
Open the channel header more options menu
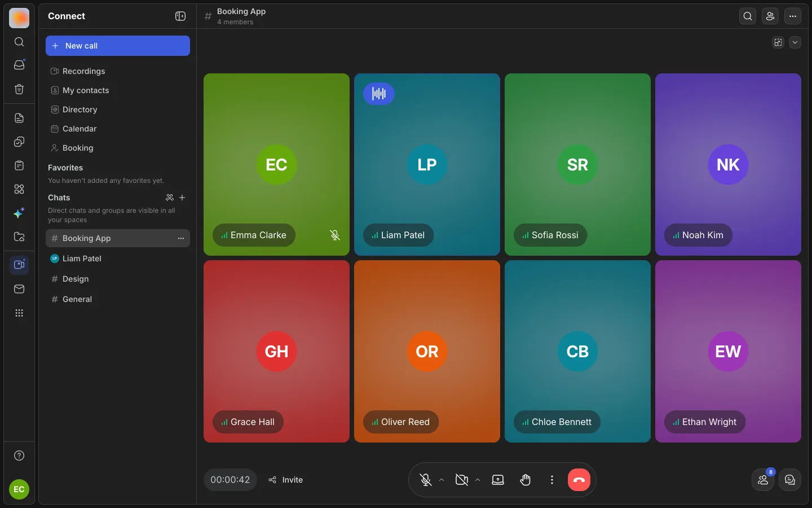pos(793,16)
